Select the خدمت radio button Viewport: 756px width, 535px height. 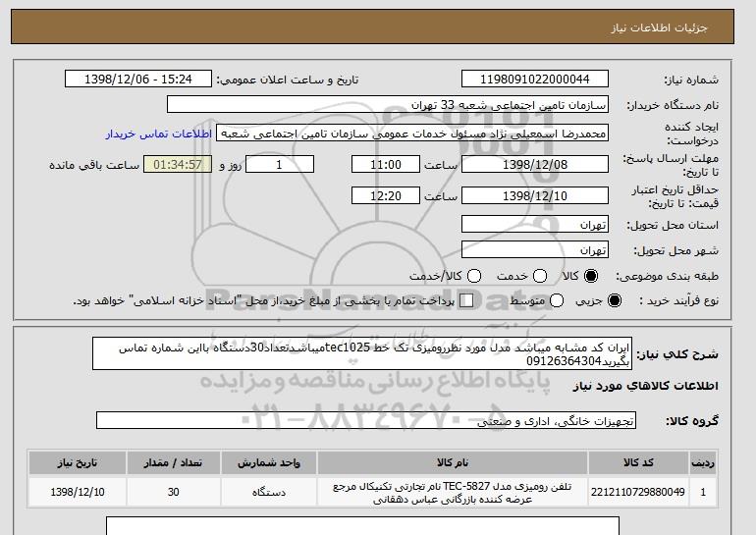pos(540,276)
